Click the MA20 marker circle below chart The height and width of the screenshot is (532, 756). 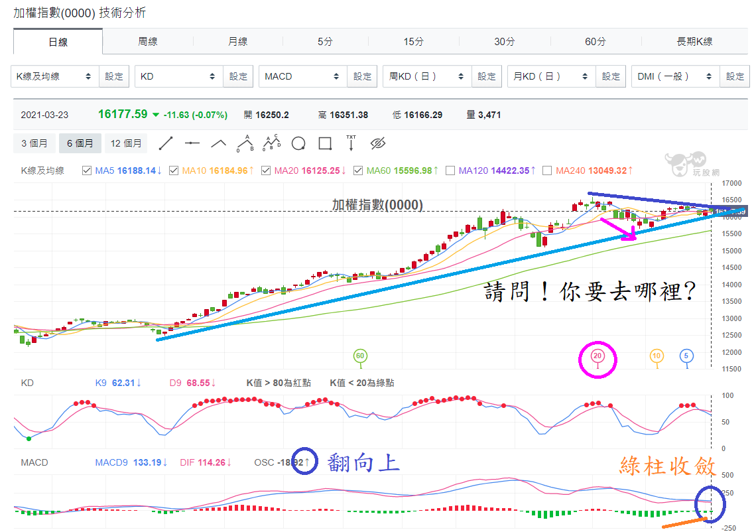tap(598, 356)
